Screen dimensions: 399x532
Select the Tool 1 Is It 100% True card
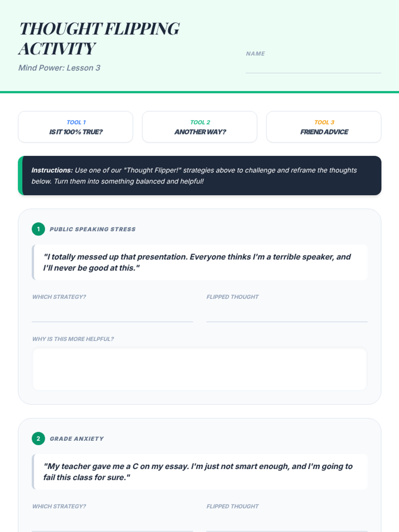pos(75,127)
